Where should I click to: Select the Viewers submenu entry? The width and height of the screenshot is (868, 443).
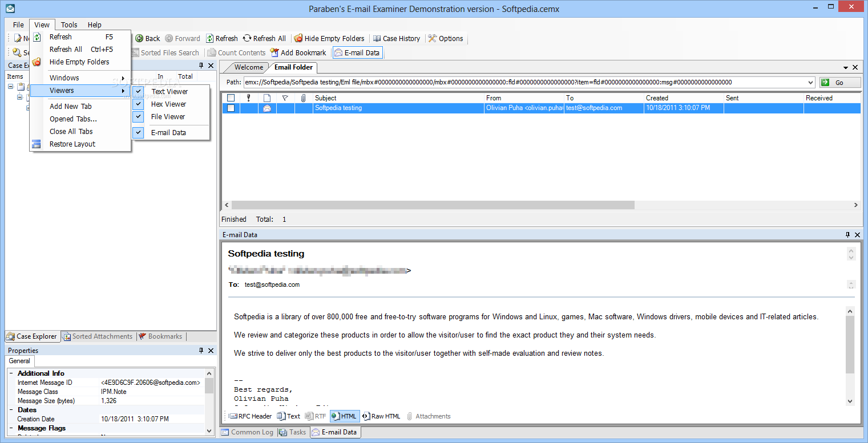click(x=80, y=91)
